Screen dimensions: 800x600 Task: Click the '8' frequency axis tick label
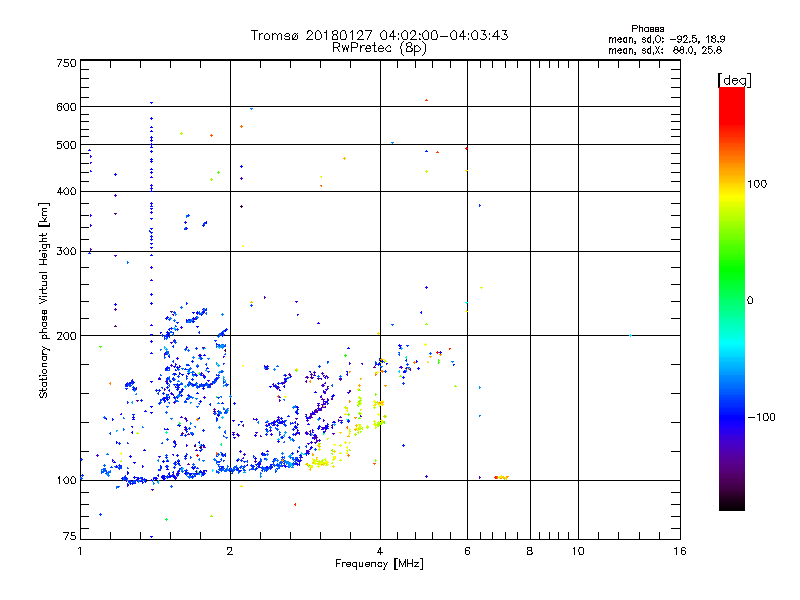(530, 551)
